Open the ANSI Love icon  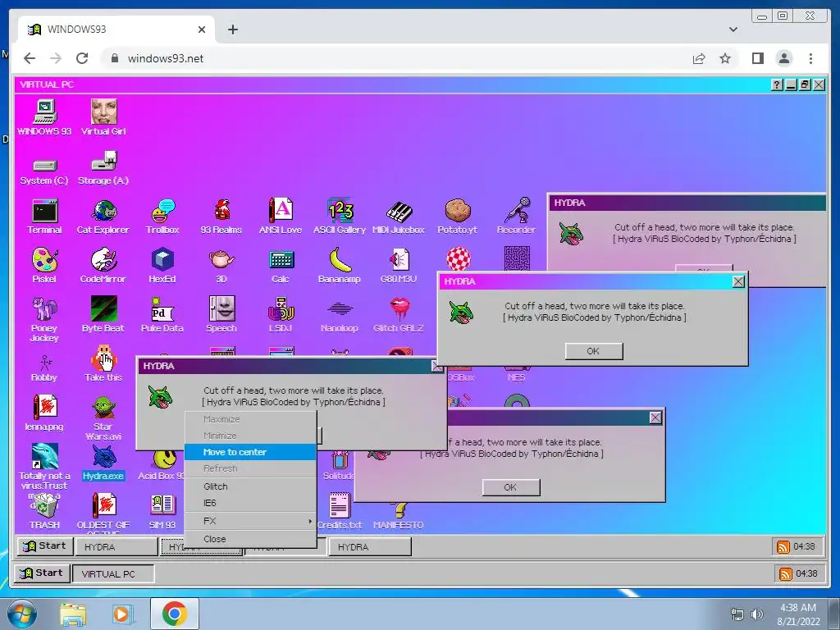281,217
